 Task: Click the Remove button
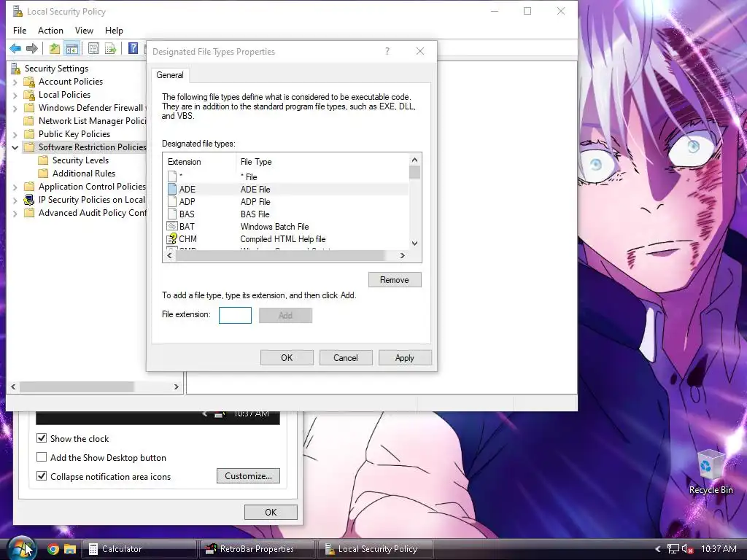pos(395,280)
